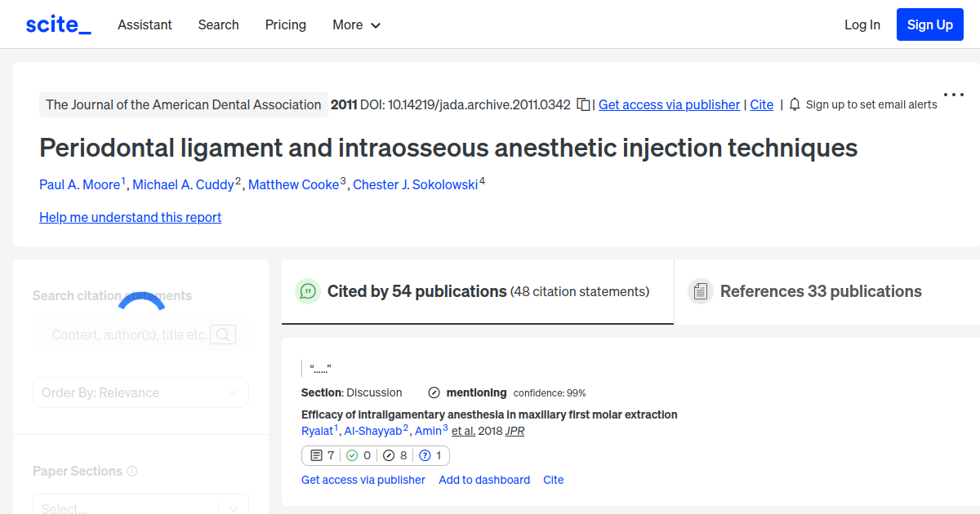This screenshot has height=514, width=980.
Task: Click the document icon beside References
Action: 701,290
